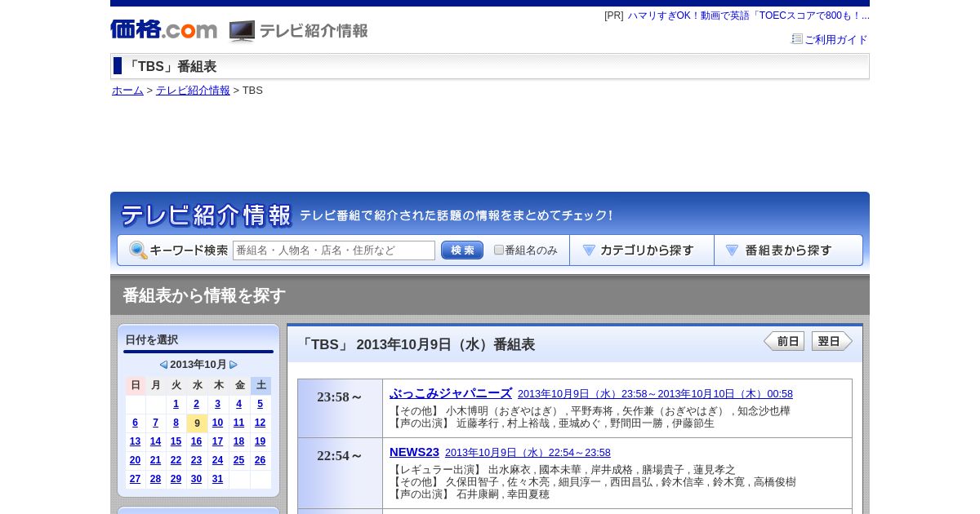The image size is (980, 514).
Task: Open ぶっこみジャパニーズ broadcast time link
Action: pyautogui.click(x=655, y=394)
